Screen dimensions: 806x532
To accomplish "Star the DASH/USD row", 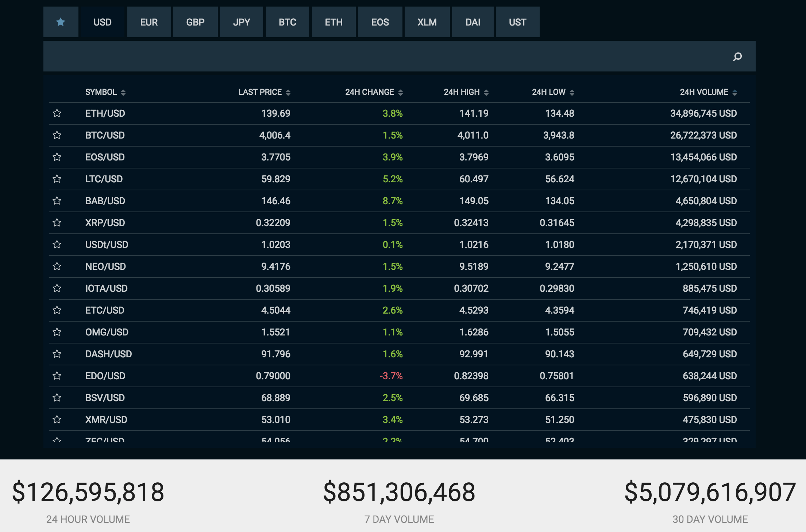I will click(57, 354).
